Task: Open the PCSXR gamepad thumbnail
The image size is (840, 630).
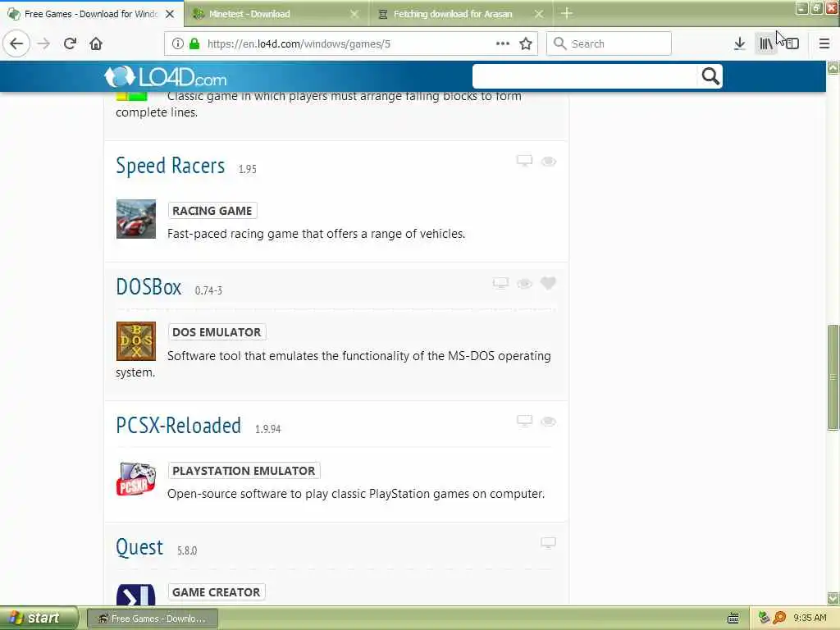Action: point(136,479)
